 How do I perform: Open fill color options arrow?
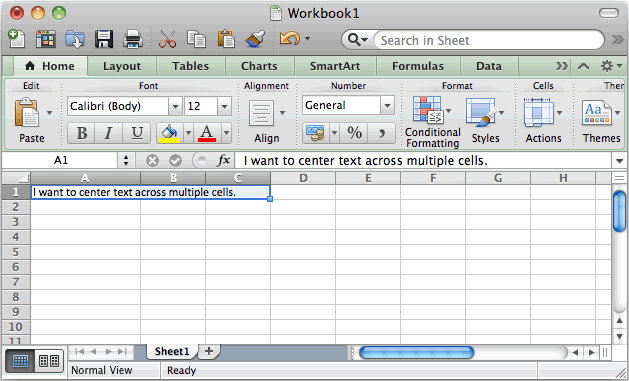pyautogui.click(x=188, y=133)
